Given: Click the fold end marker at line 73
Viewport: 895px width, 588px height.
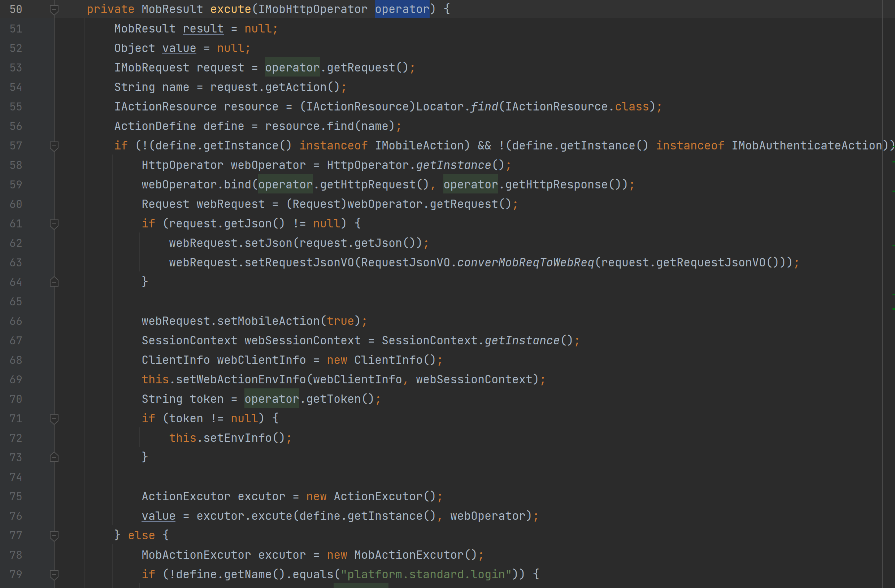Looking at the screenshot, I should pyautogui.click(x=54, y=458).
